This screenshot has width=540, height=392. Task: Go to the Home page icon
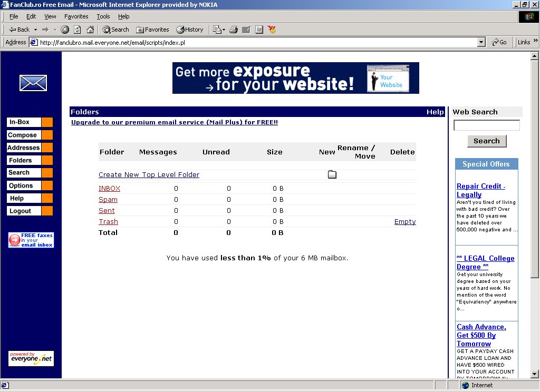tap(90, 30)
